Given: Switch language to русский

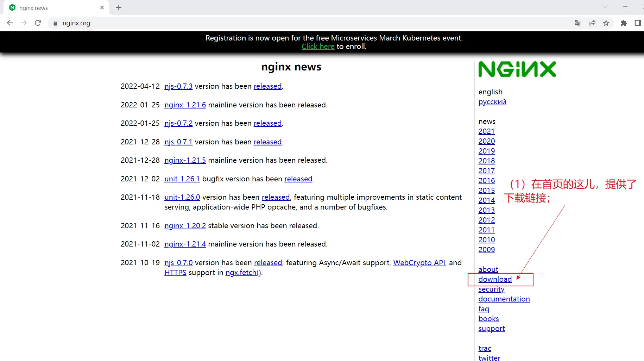Looking at the screenshot, I should [x=492, y=102].
